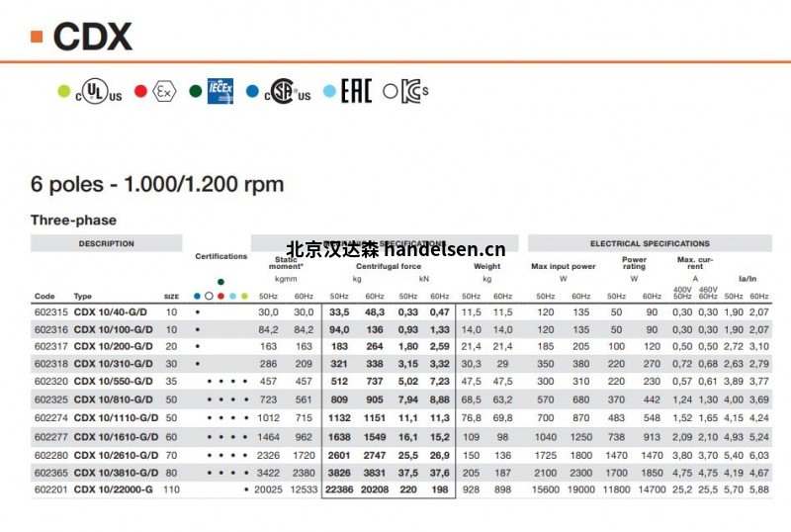This screenshot has height=532, width=791.
Task: Click the red dot next to Ex logo
Action: pyautogui.click(x=140, y=91)
